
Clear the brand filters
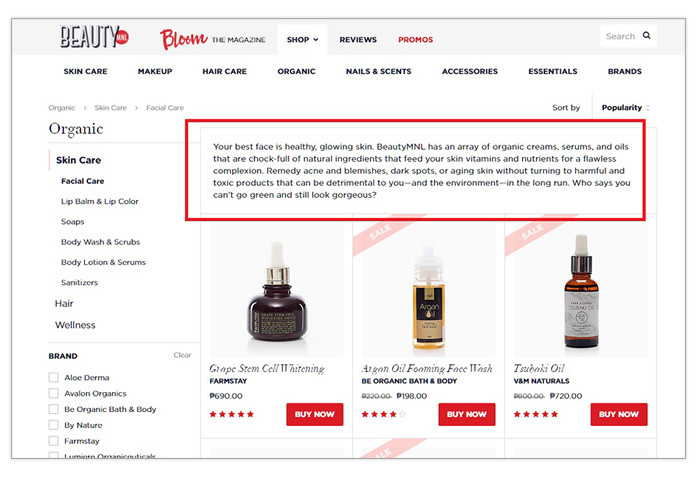(x=182, y=355)
